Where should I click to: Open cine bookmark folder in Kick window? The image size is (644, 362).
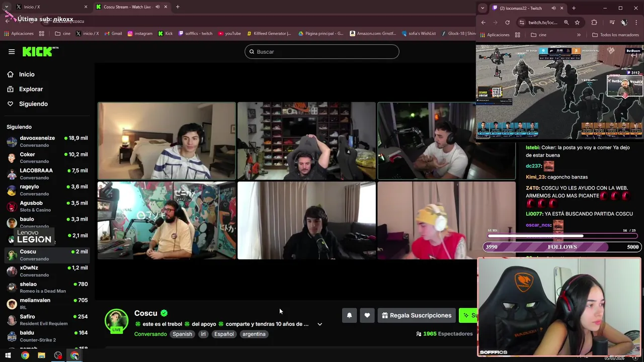(x=62, y=34)
